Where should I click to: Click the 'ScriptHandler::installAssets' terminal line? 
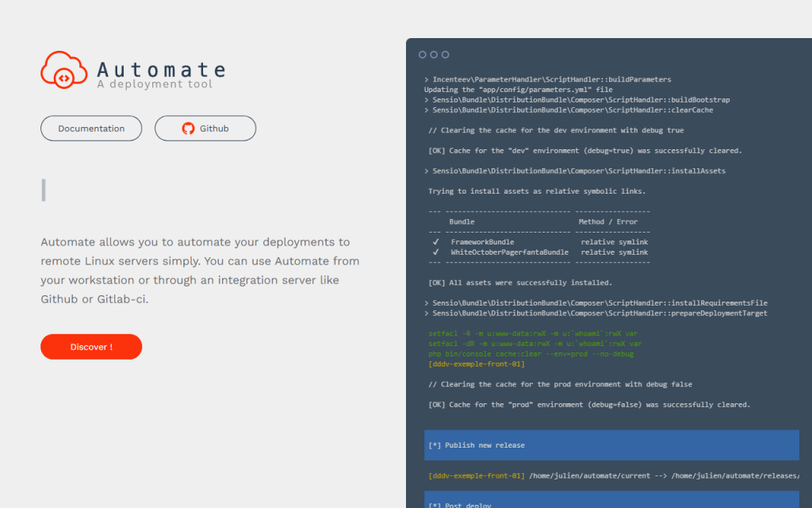(x=575, y=171)
